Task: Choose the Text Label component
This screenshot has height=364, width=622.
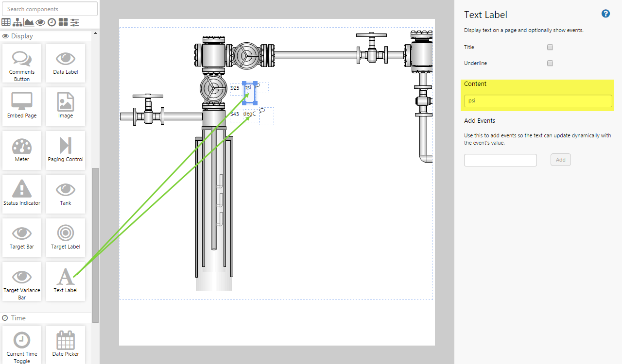Action: coord(66,281)
